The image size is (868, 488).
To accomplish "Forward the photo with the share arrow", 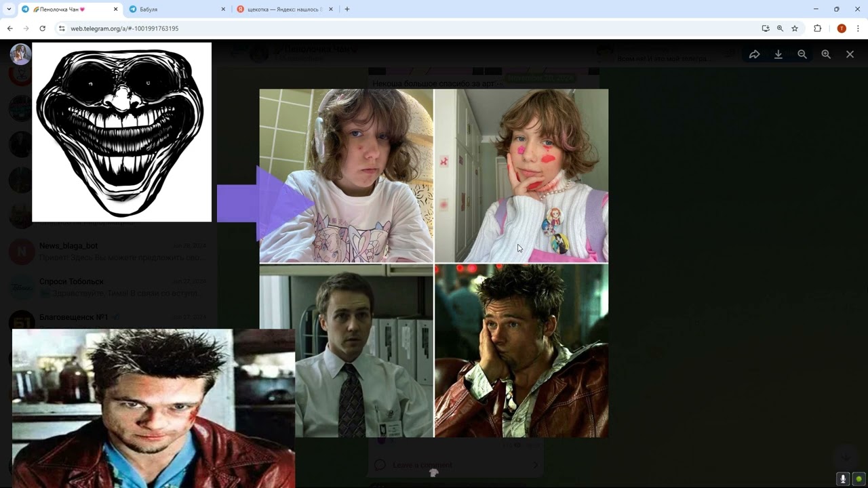I will pos(754,54).
